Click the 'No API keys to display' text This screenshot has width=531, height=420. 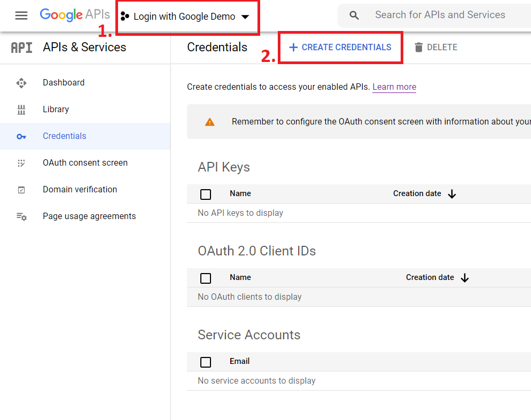(240, 213)
